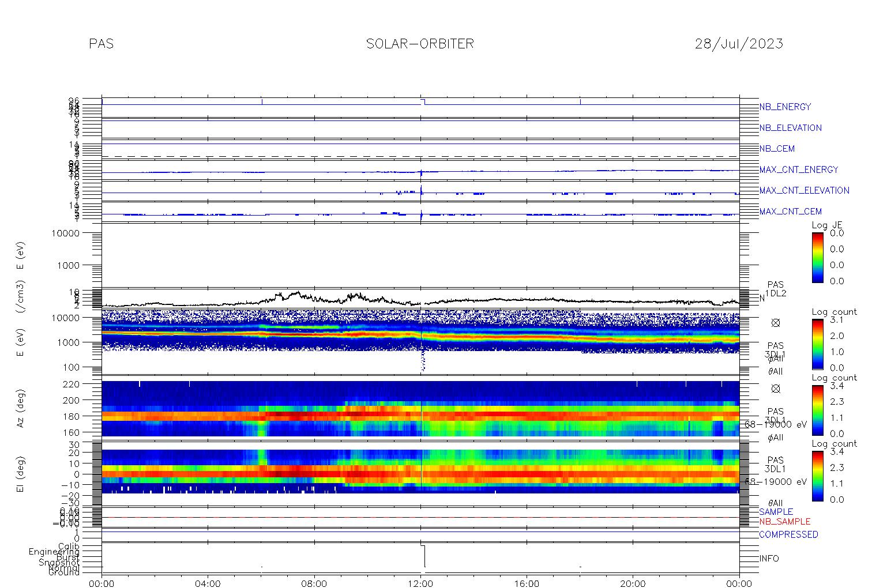Screen dimensions: 872x588
Task: Click the Log JE color bar
Action: click(x=818, y=257)
